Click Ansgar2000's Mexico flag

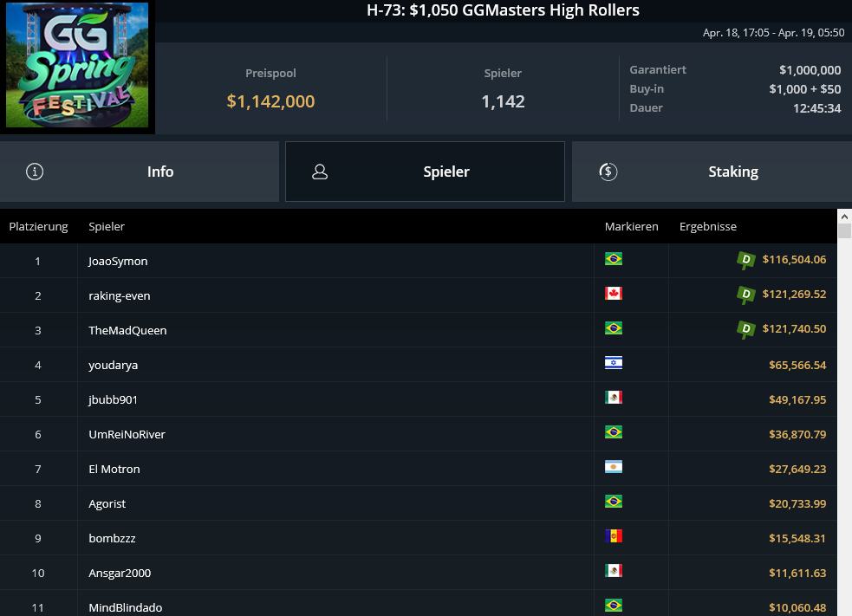[x=614, y=571]
